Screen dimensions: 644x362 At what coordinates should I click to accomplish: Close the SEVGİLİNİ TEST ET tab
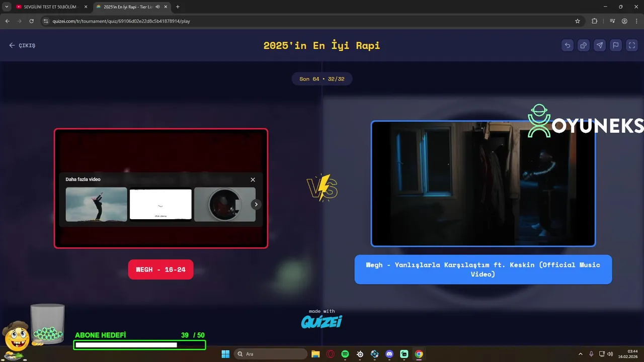(86, 7)
